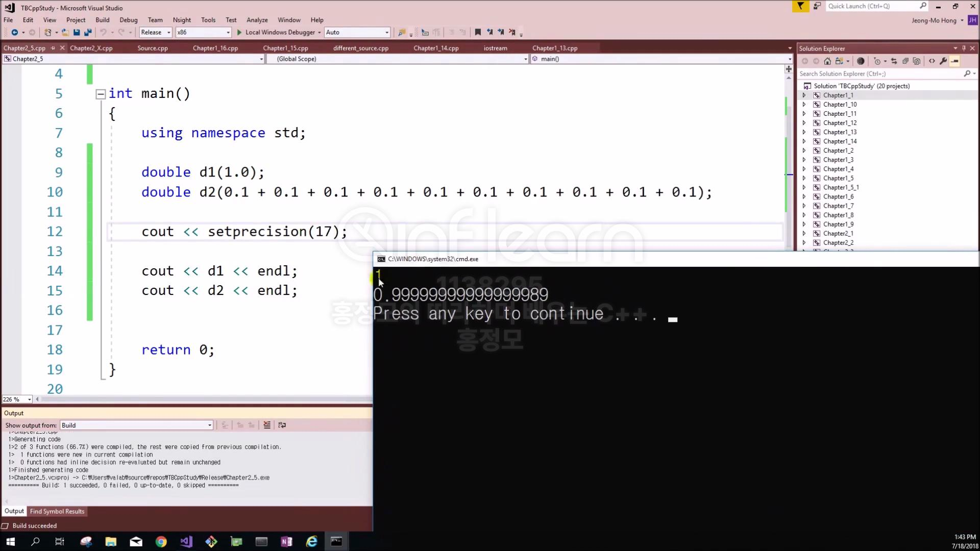Switch to Chapter1_16.cpp tab
Screen dimensions: 980x551
click(x=215, y=48)
